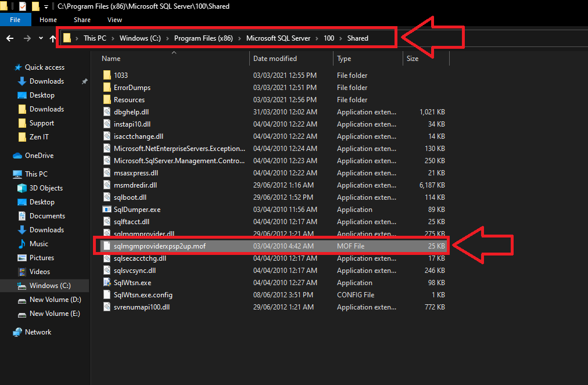Expand chevron after Program Files (x86) breadcrumb

pyautogui.click(x=239, y=38)
